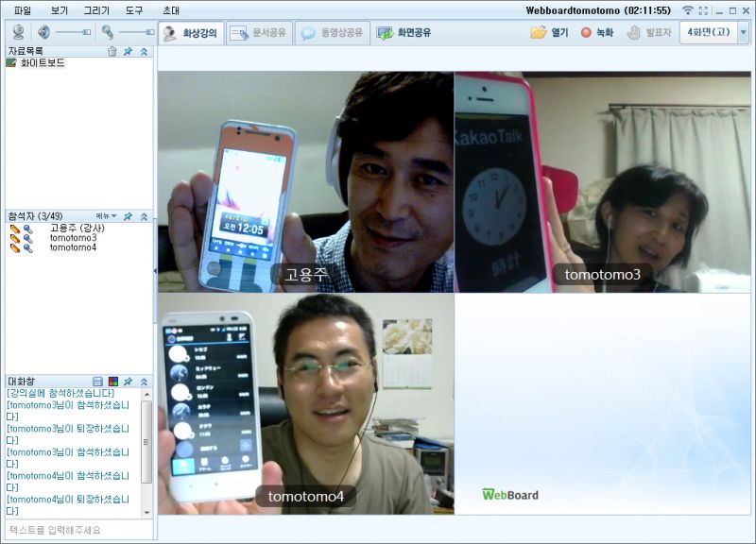Screen dimensions: 756x544
Task: Click the 녹화 record button
Action: [596, 32]
